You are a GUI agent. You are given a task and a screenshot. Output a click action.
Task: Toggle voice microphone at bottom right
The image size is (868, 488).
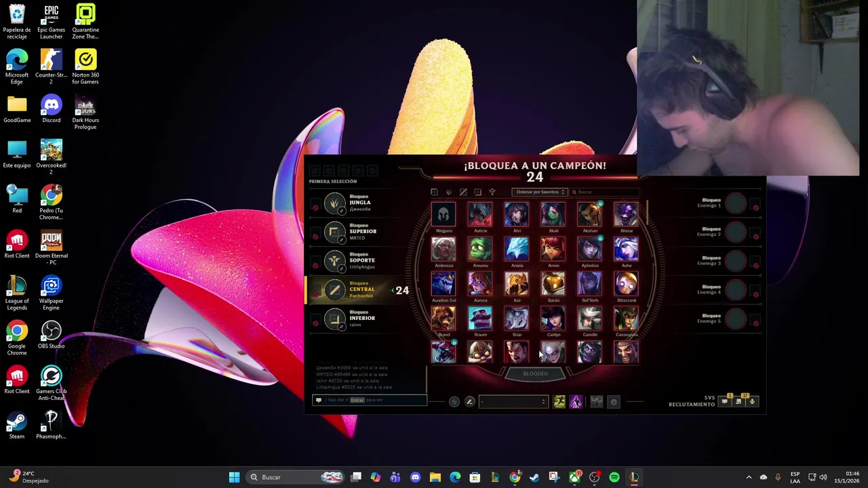[752, 401]
